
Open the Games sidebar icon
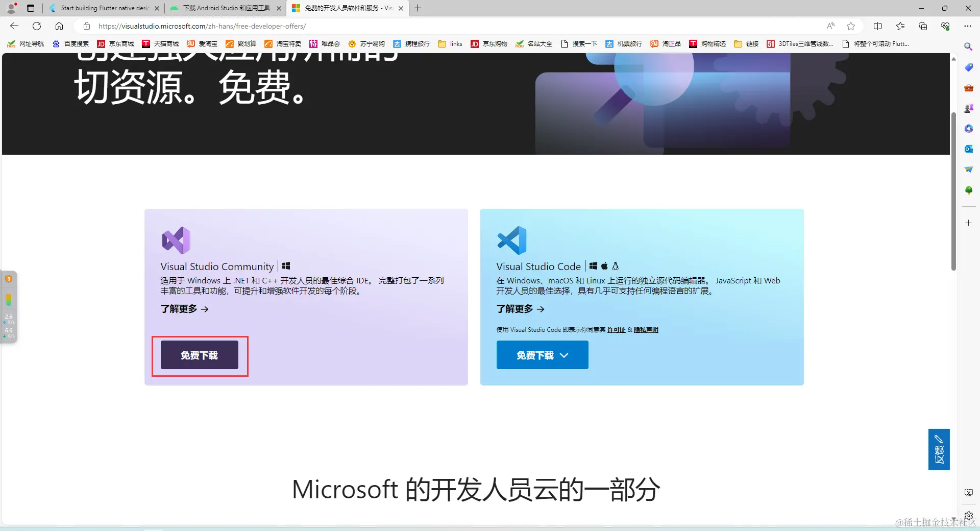point(968,108)
